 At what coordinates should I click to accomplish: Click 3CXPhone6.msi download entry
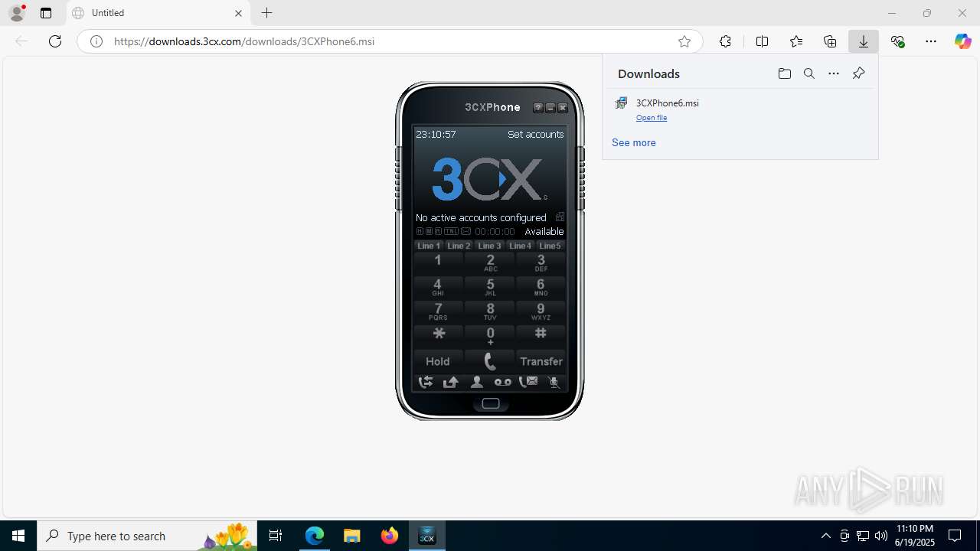740,109
